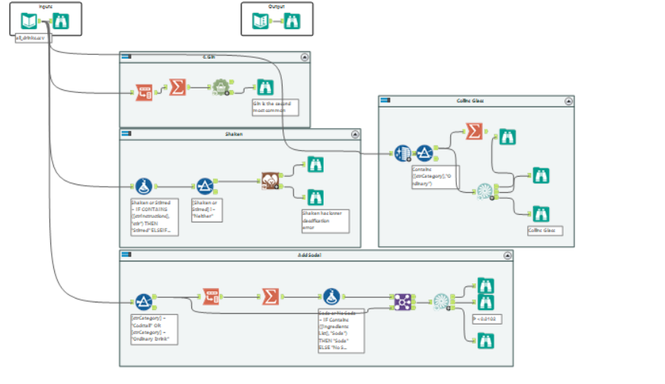Click the Text To Columns tool in Gin container
This screenshot has height=384, width=665.
[x=144, y=92]
